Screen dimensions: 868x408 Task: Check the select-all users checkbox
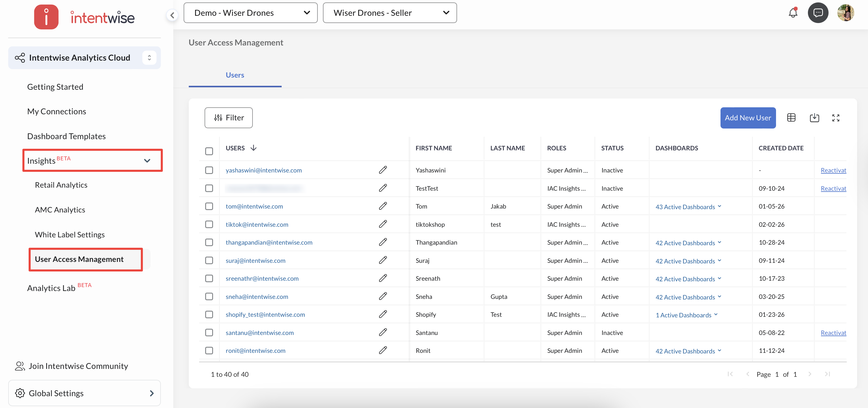[x=209, y=151]
